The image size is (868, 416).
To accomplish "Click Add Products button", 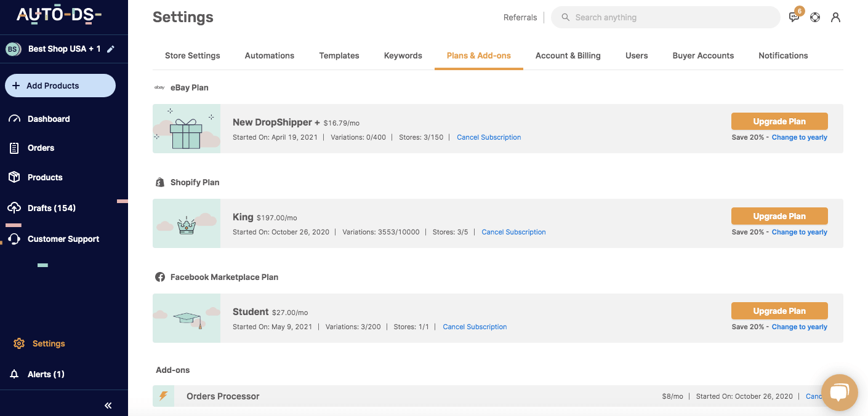I will tap(60, 86).
